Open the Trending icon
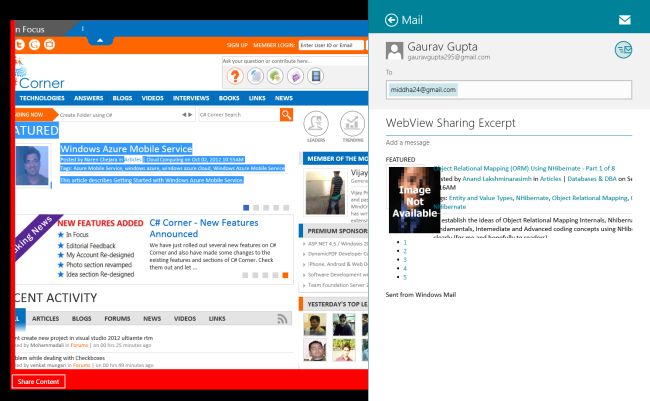This screenshot has height=401, width=650. pos(352,126)
